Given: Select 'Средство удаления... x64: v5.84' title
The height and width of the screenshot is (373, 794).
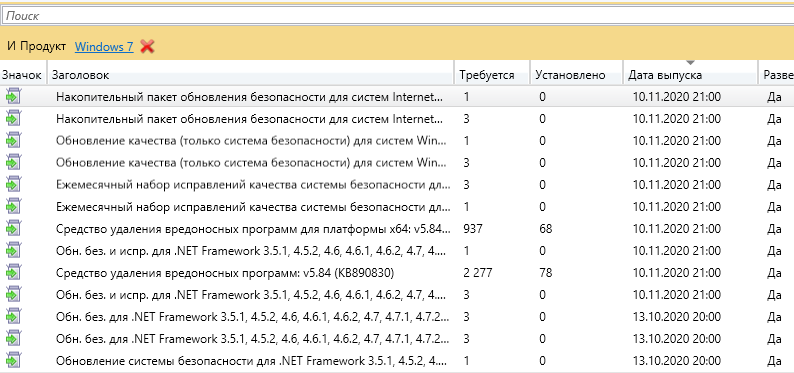Looking at the screenshot, I should click(x=253, y=229).
